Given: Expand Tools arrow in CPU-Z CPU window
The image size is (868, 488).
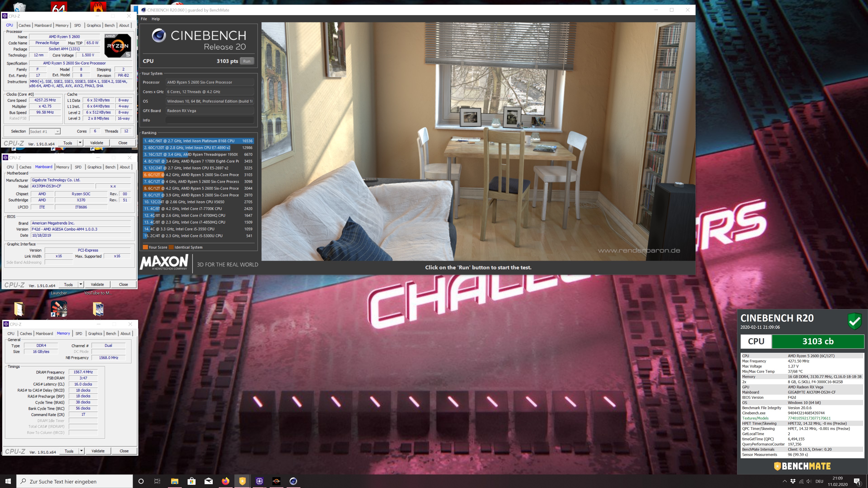Looking at the screenshot, I should click(x=80, y=143).
